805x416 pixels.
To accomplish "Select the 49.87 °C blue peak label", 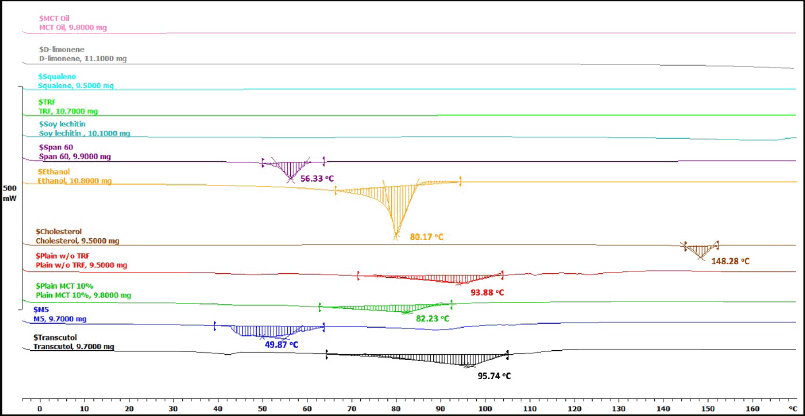I will 281,344.
